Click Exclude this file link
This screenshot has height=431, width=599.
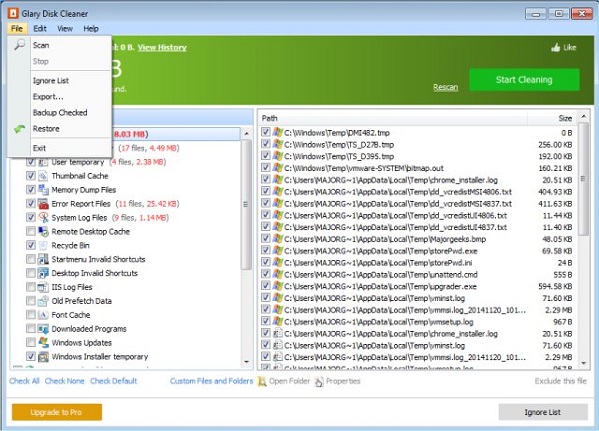click(x=560, y=381)
